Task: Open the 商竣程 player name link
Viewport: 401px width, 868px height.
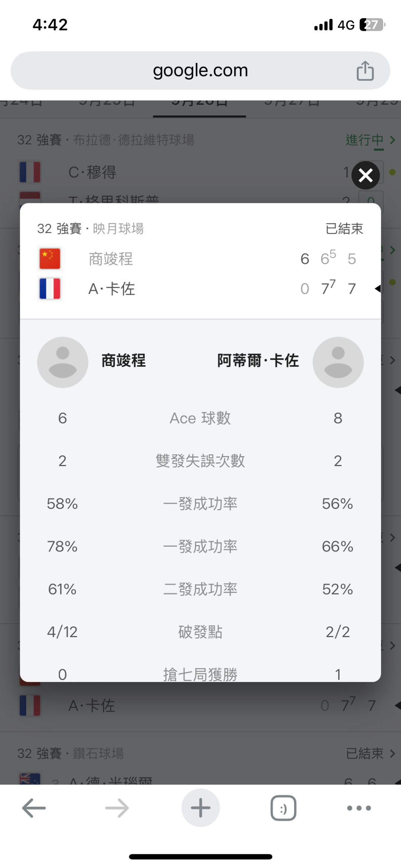Action: (x=124, y=361)
